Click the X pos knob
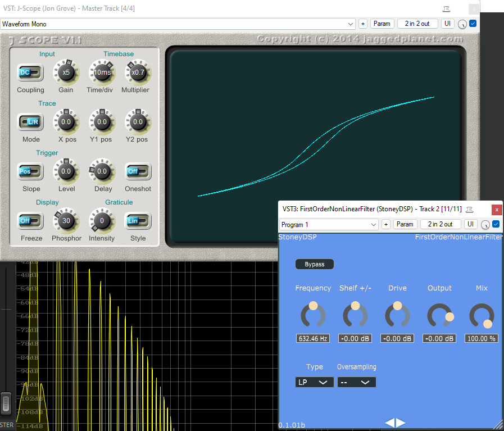The image size is (504, 431). (66, 122)
